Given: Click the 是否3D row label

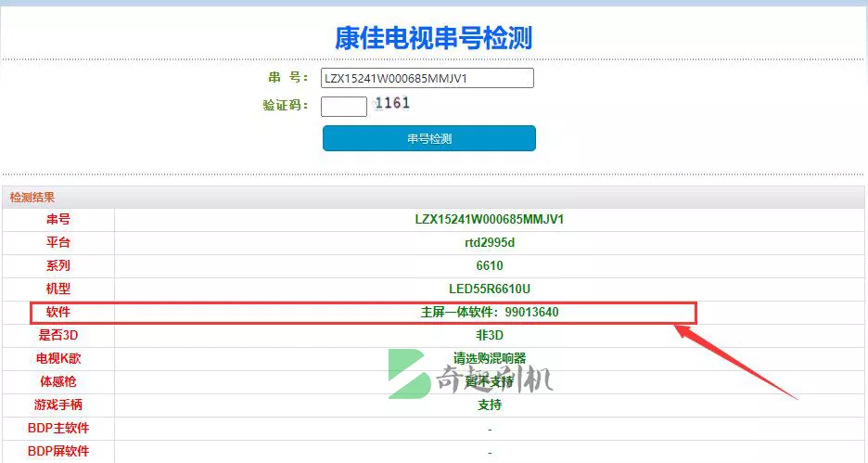Looking at the screenshot, I should [x=58, y=336].
